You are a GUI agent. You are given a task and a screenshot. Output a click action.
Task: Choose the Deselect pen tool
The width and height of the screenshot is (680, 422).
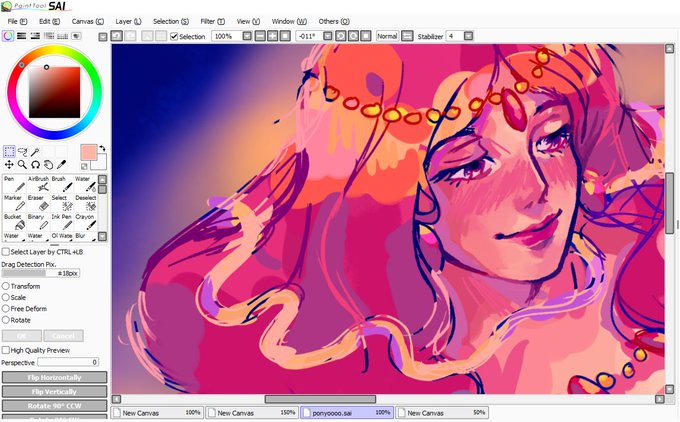[x=86, y=203]
